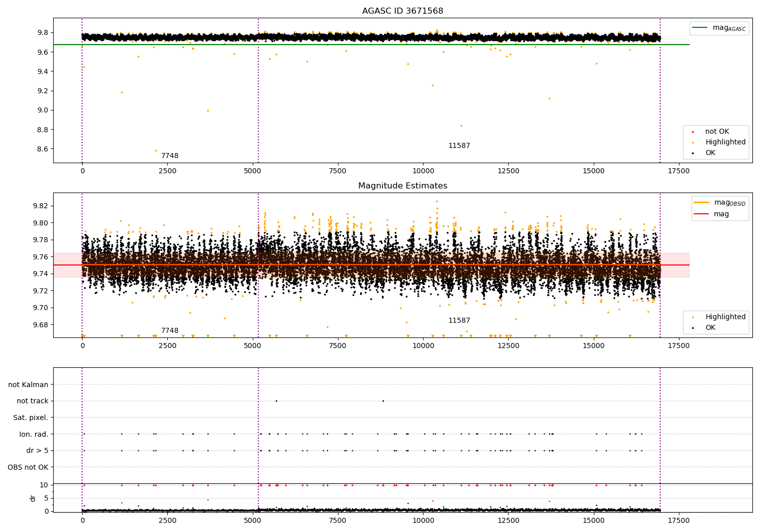Click 'Highlighted' in the middle plot legend
760x532 pixels.
[725, 317]
